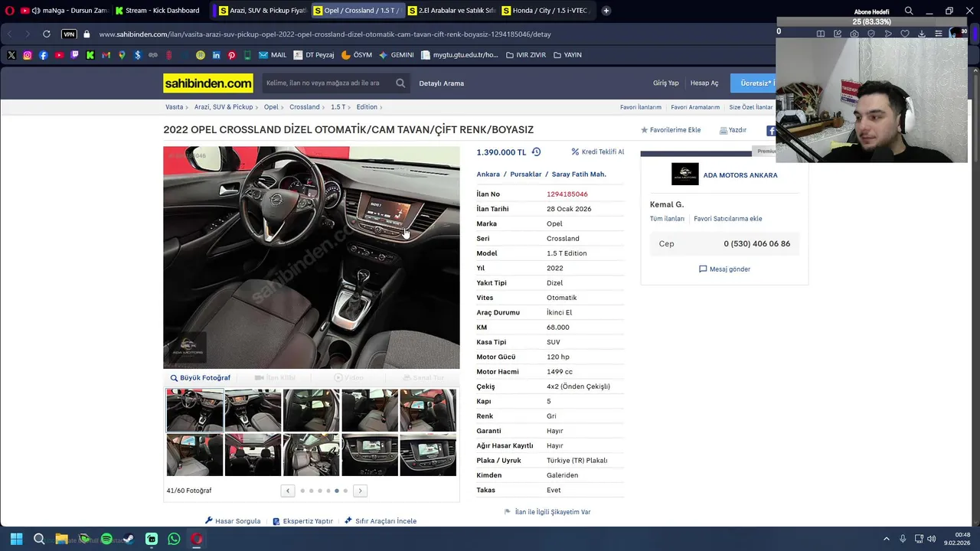The image size is (980, 551).
Task: Open the YouTube bookmark icon
Action: (x=59, y=55)
